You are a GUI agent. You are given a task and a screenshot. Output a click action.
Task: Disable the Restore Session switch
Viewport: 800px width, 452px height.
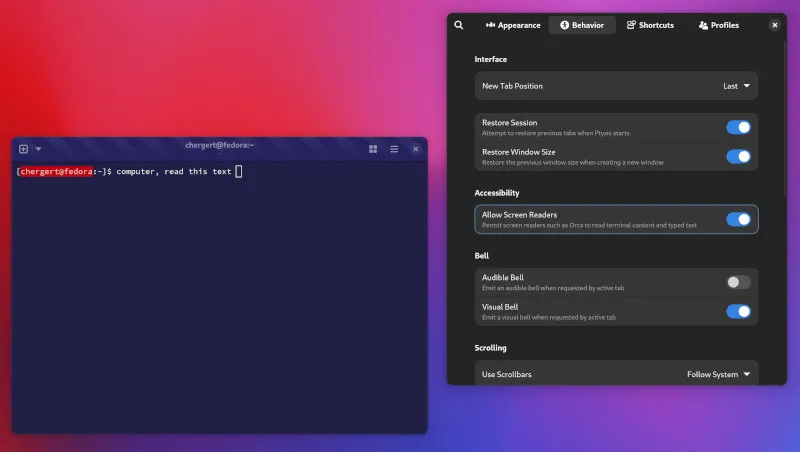click(738, 127)
